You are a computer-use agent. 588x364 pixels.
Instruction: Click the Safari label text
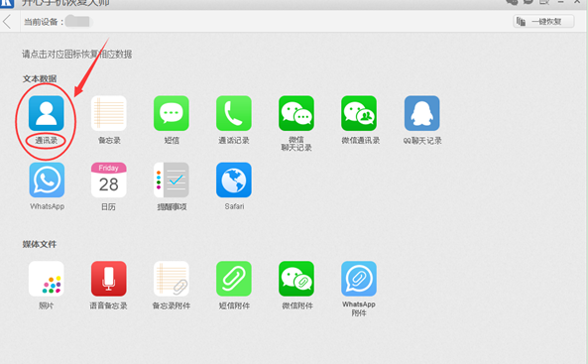[x=234, y=206]
